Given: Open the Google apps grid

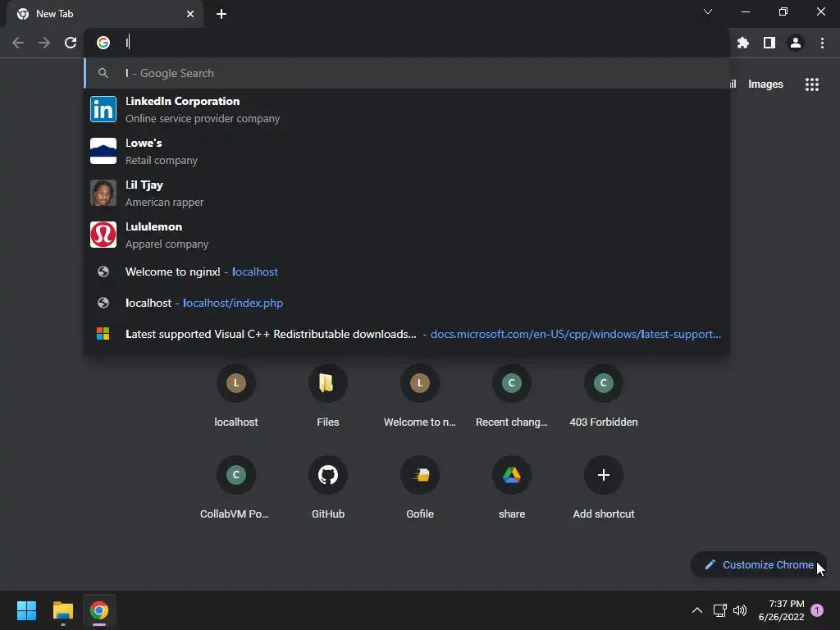Looking at the screenshot, I should click(x=812, y=84).
